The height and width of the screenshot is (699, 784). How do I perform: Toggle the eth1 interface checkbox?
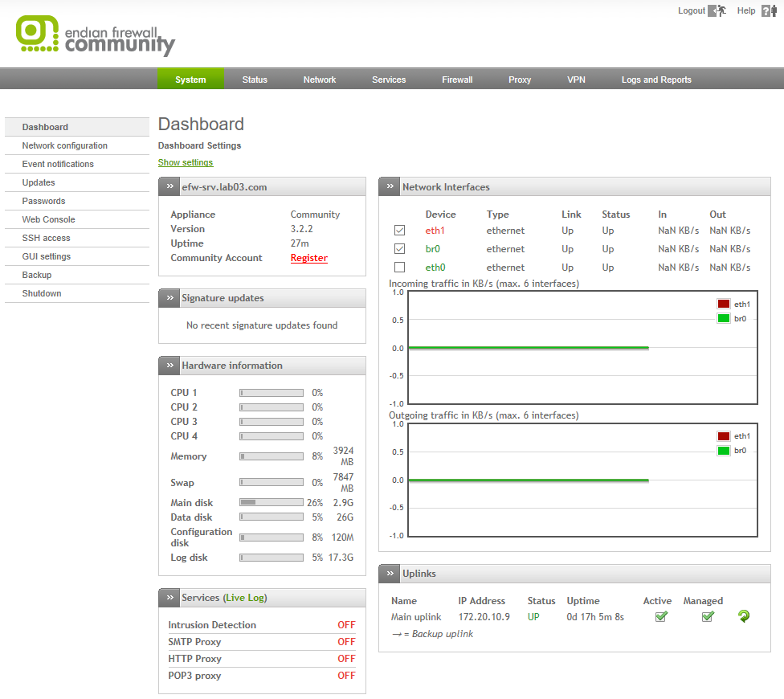tap(399, 231)
